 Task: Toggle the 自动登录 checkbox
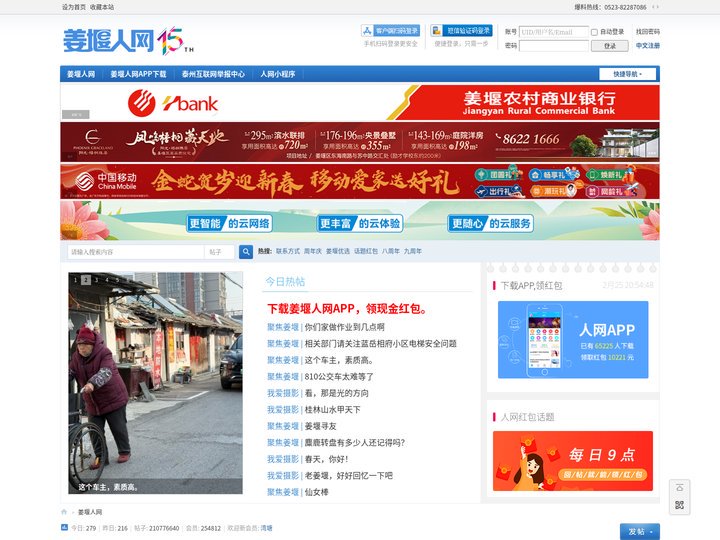point(594,32)
